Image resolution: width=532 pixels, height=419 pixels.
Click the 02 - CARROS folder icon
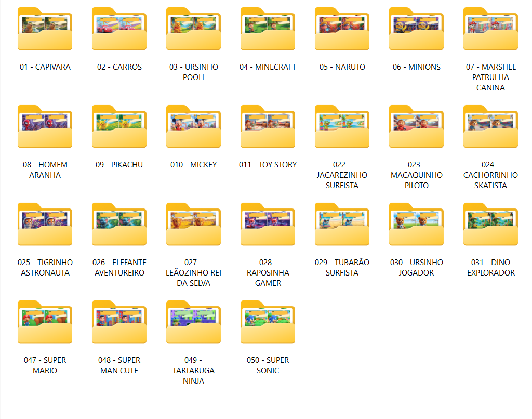click(x=119, y=30)
